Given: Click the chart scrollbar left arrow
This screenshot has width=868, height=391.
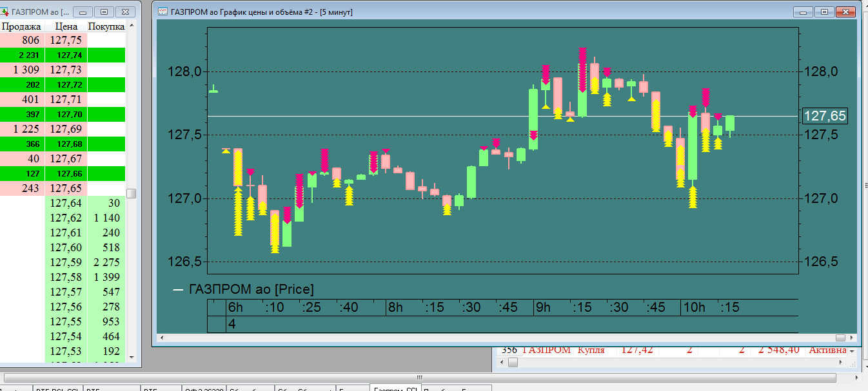Looking at the screenshot, I should pyautogui.click(x=161, y=338).
